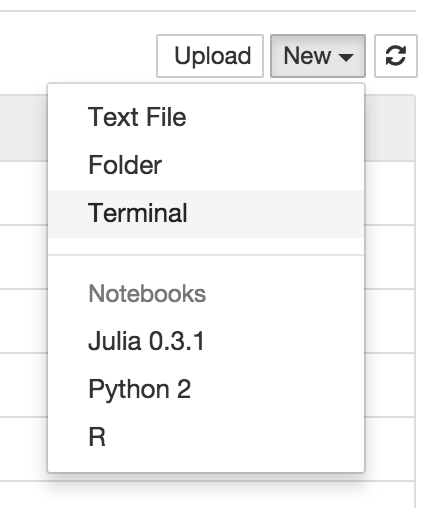Click the Notebooks section header
Screen dimensions: 444x508
147,294
